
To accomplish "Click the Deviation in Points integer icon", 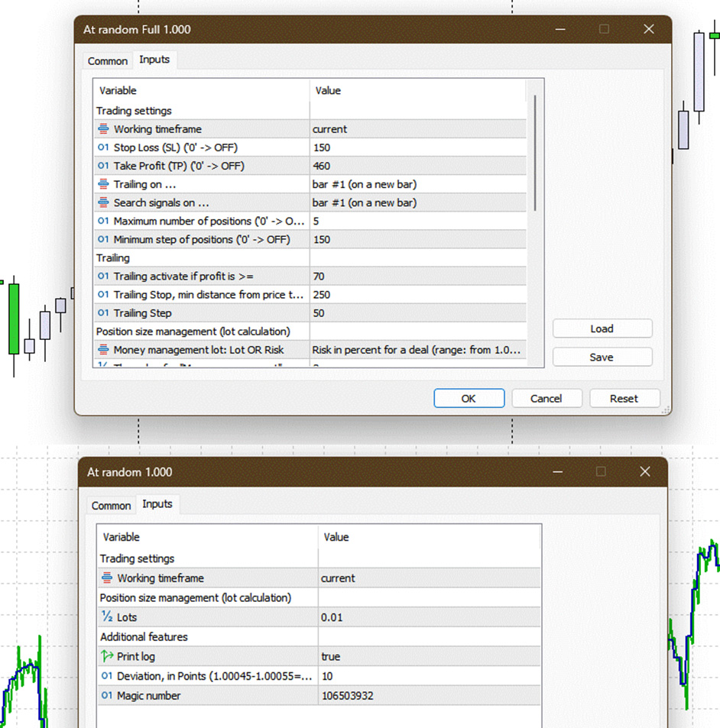I will [x=107, y=676].
